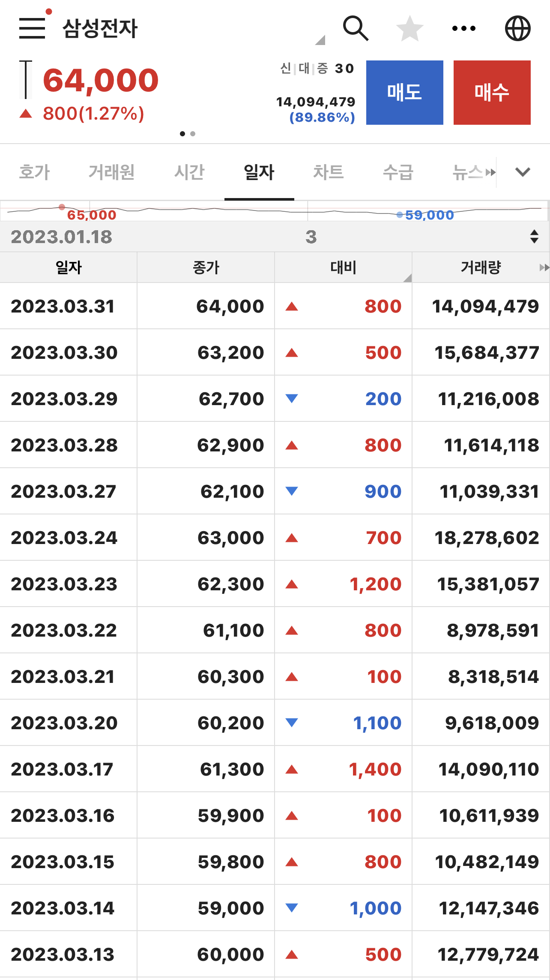The width and height of the screenshot is (550, 980).
Task: Click the 800(1.27%) change text
Action: pos(93,114)
